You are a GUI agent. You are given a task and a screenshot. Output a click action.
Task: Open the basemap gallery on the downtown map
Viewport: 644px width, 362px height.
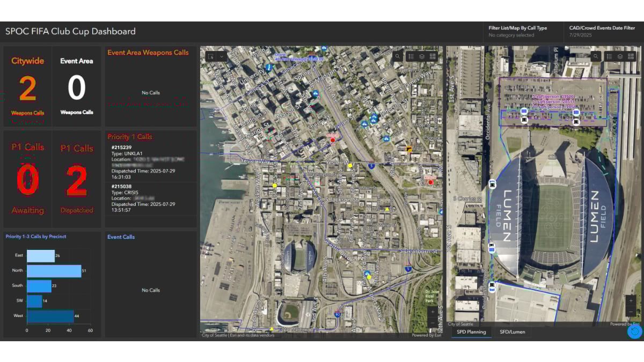click(433, 56)
